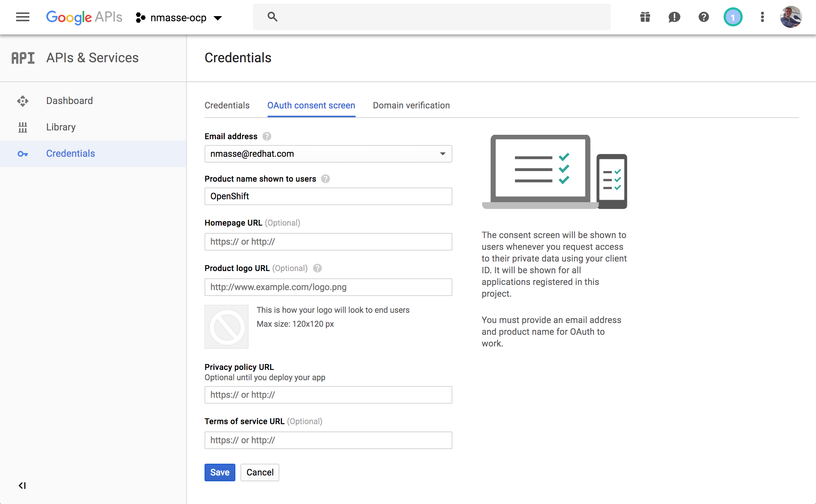Image resolution: width=816 pixels, height=504 pixels.
Task: Open Library in the sidebar
Action: pyautogui.click(x=61, y=127)
